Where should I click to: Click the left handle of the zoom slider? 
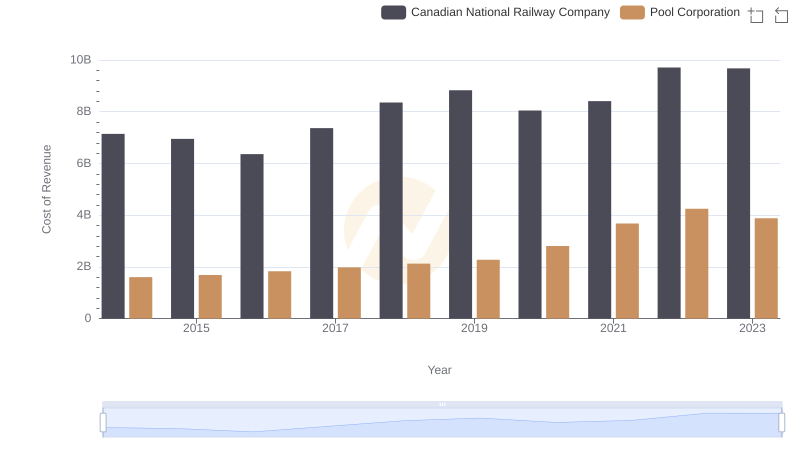pyautogui.click(x=103, y=422)
